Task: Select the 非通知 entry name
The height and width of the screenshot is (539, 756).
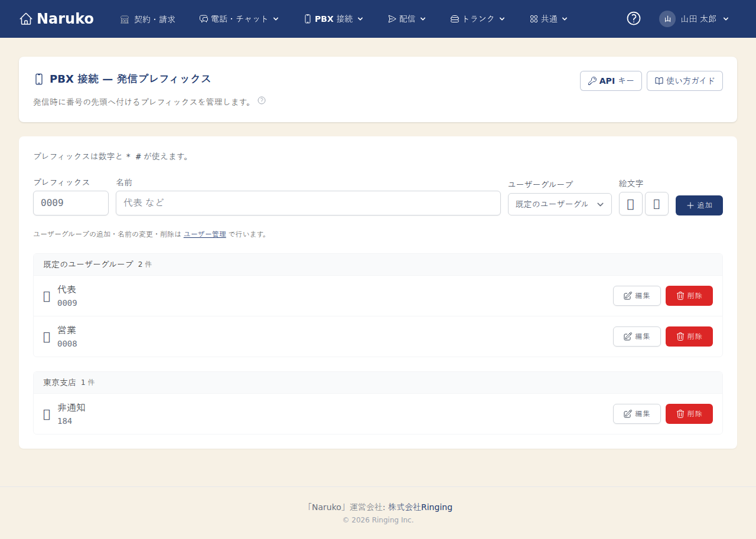Action: (x=71, y=407)
